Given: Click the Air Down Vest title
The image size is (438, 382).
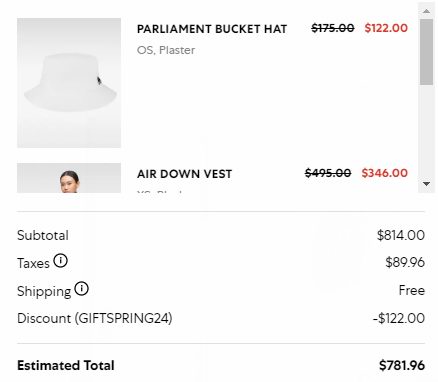Looking at the screenshot, I should pyautogui.click(x=184, y=174).
